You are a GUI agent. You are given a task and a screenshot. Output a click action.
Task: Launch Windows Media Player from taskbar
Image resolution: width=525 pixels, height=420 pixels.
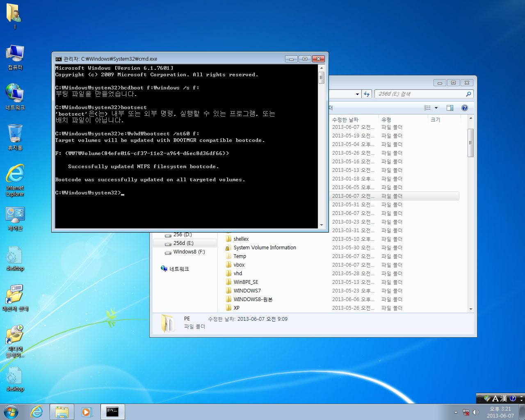87,412
